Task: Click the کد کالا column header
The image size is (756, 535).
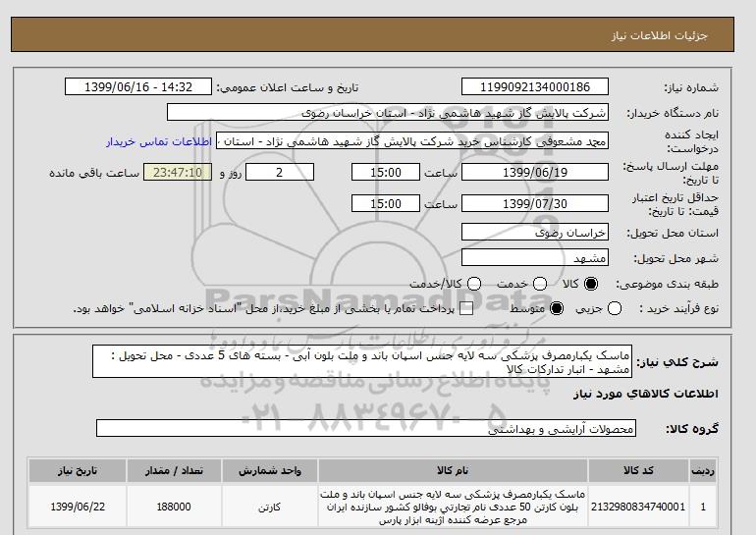Action: (x=638, y=470)
